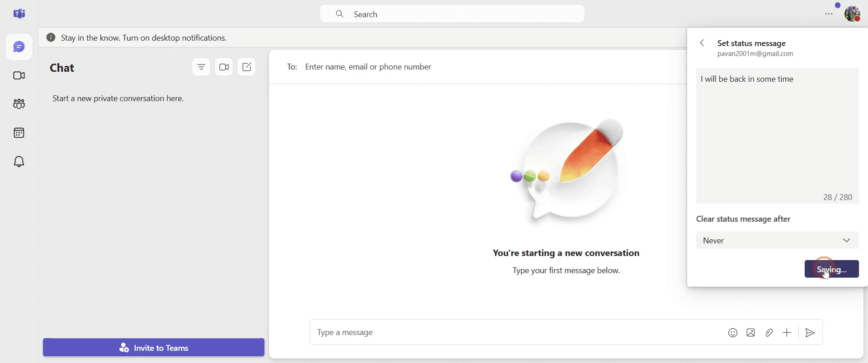Open more actions plus icon in message box
This screenshot has height=363, width=868.
787,333
